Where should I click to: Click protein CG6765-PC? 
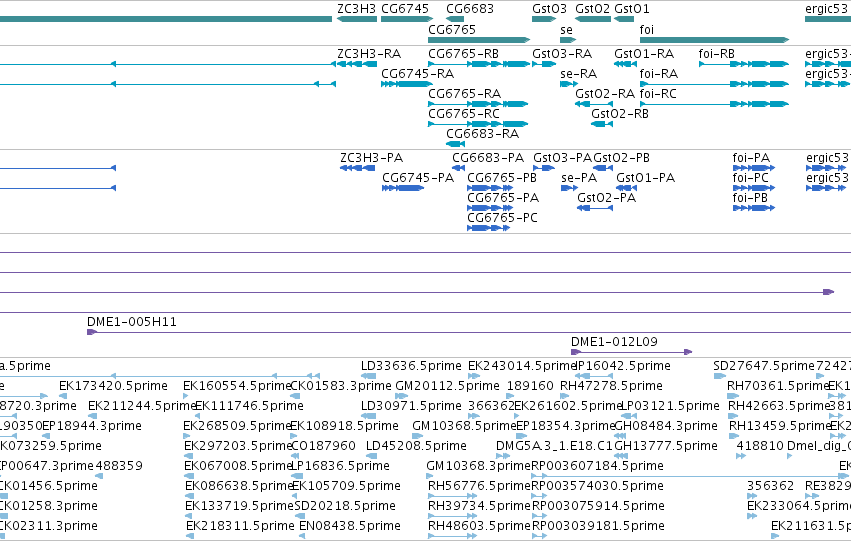pos(503,218)
